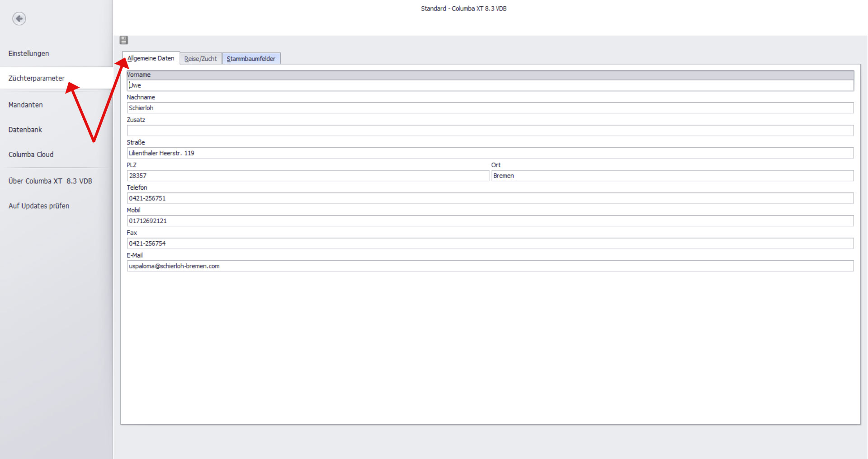Open the Mandanten section

pyautogui.click(x=25, y=105)
